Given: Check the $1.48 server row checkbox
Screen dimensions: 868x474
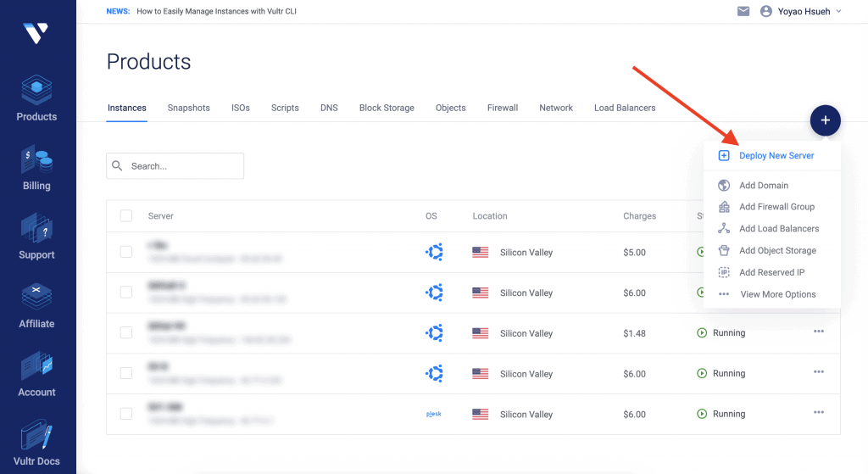Looking at the screenshot, I should point(126,333).
